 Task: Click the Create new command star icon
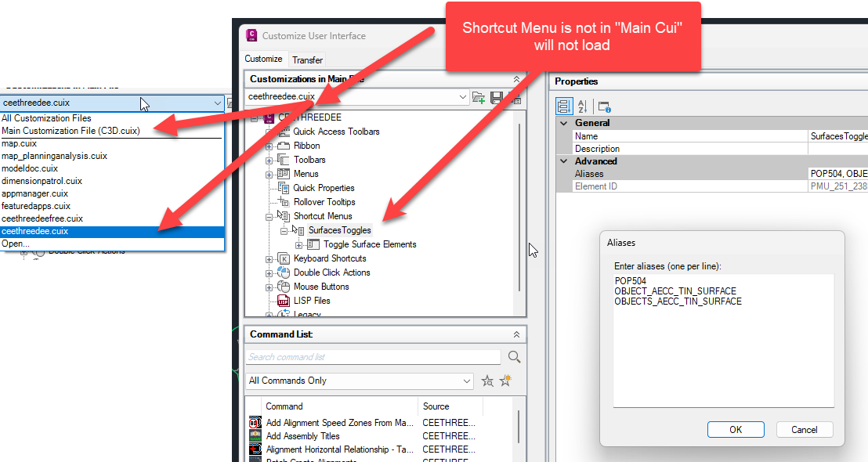(x=505, y=380)
